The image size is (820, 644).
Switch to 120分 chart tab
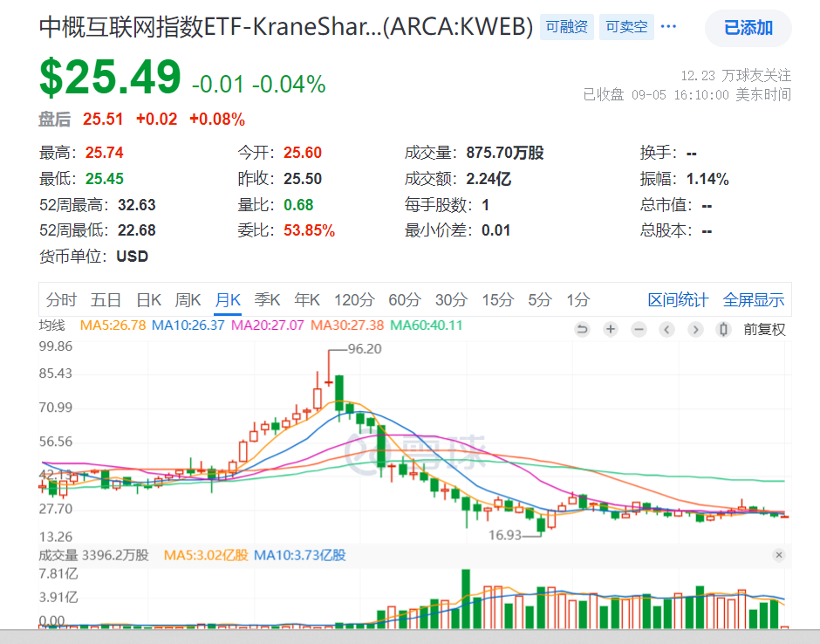[354, 300]
